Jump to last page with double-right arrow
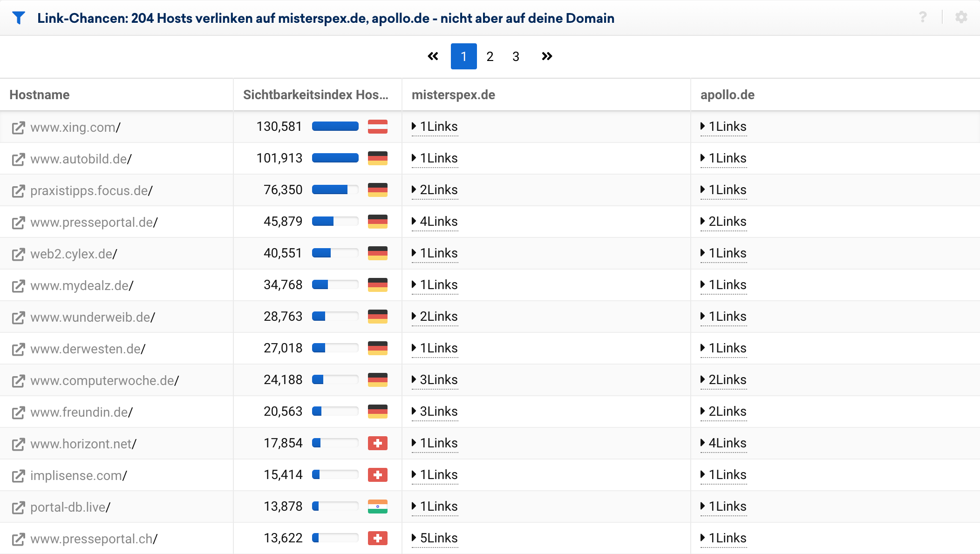Image resolution: width=980 pixels, height=554 pixels. click(547, 56)
